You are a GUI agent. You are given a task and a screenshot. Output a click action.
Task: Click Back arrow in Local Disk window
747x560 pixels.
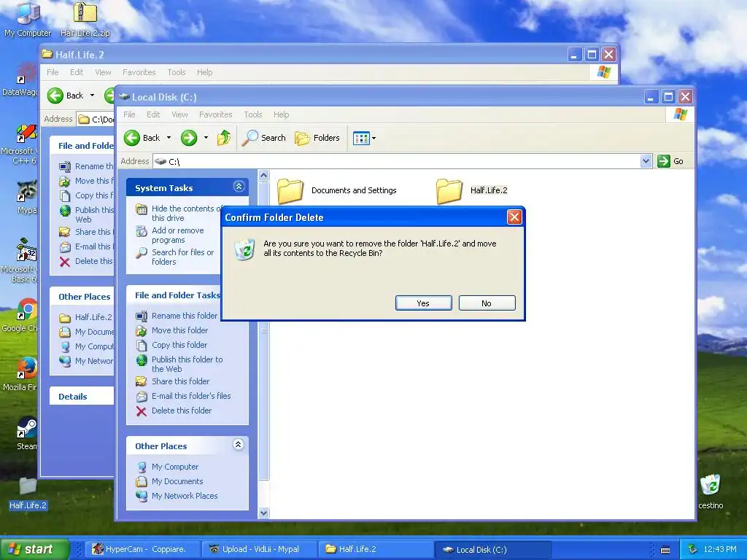click(132, 138)
